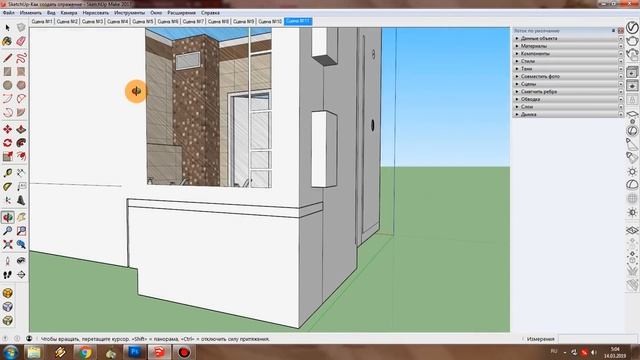Switch to the Сцена №5 tab
Viewport: 640px width, 360px height.
pyautogui.click(x=142, y=21)
